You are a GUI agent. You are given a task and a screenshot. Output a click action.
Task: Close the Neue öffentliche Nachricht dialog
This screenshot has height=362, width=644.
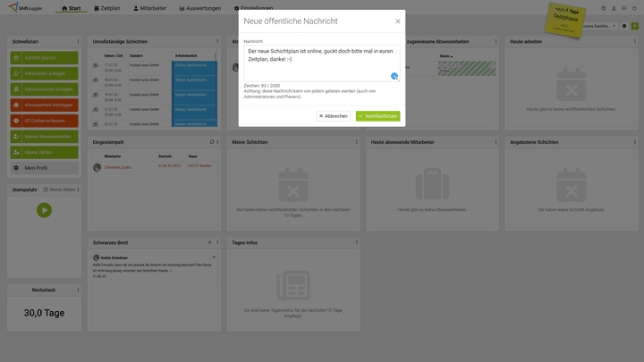point(398,21)
